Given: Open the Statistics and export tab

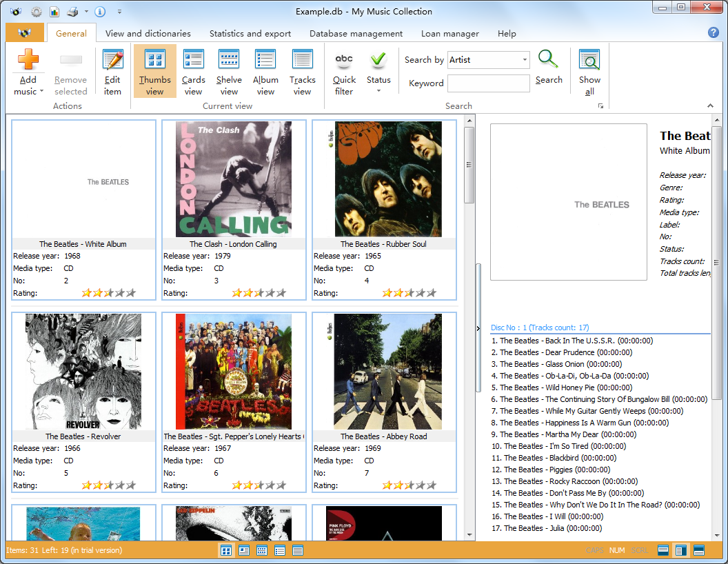Looking at the screenshot, I should pyautogui.click(x=250, y=33).
